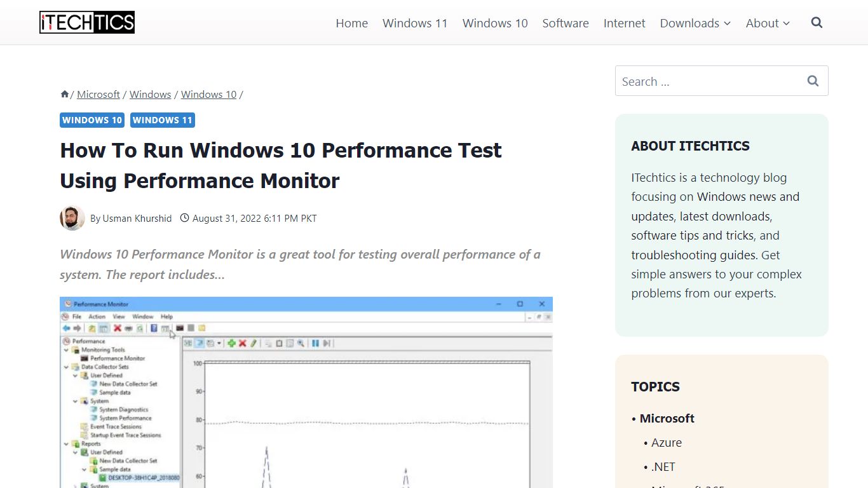
Task: Go to the home breadcrumb icon
Action: [x=64, y=94]
